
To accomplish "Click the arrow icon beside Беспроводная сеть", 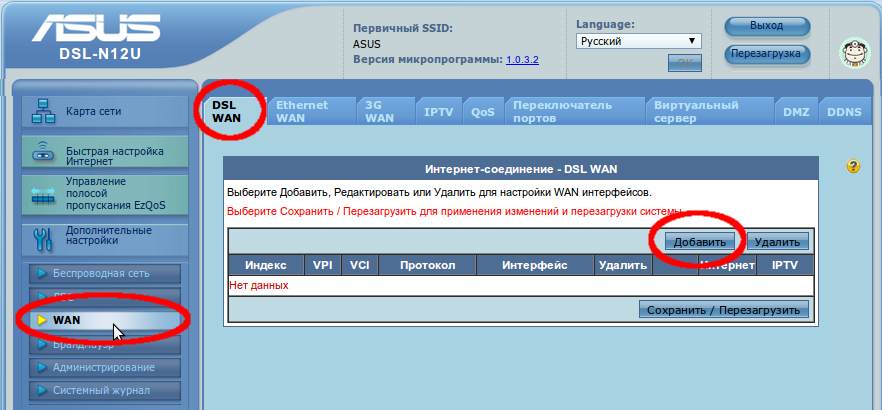I will [x=42, y=274].
